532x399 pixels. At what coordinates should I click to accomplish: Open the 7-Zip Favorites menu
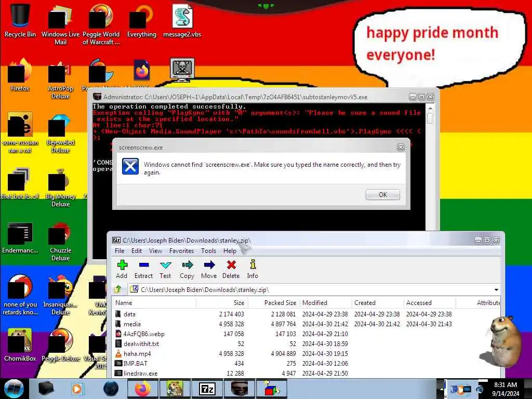tap(181, 251)
